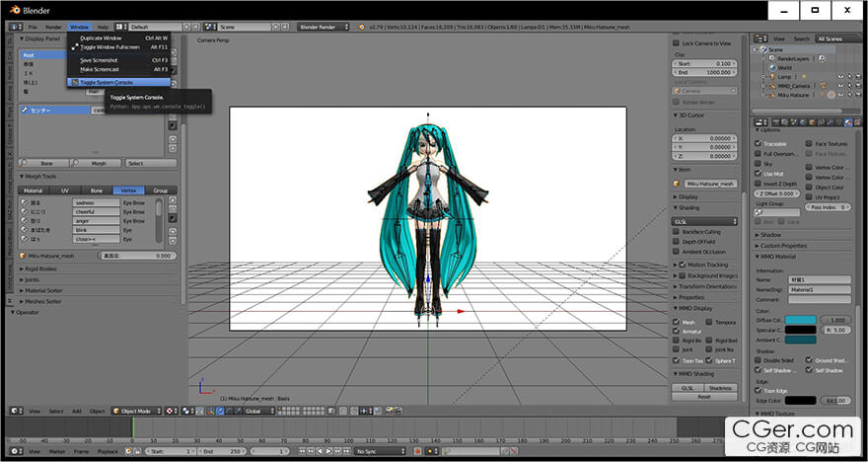
Task: Click the mesh icon beside Miku Hatsune_mesh field
Action: [678, 184]
